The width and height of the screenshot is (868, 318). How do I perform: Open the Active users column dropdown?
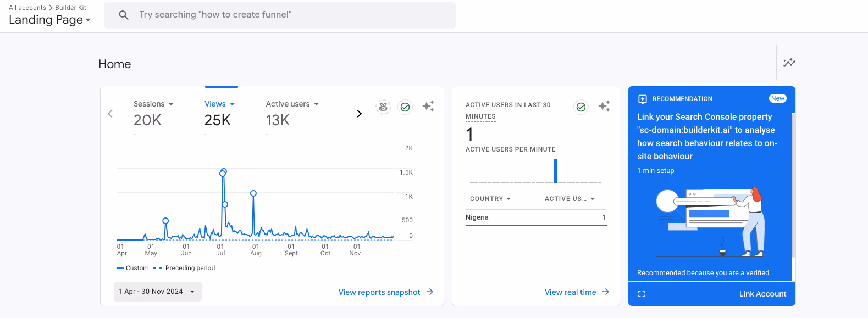570,199
